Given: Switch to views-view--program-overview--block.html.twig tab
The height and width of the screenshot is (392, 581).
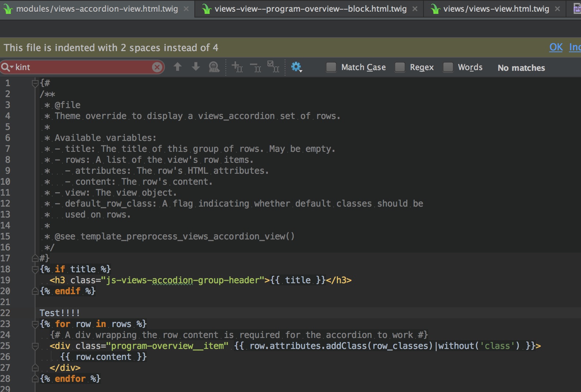Looking at the screenshot, I should coord(310,9).
